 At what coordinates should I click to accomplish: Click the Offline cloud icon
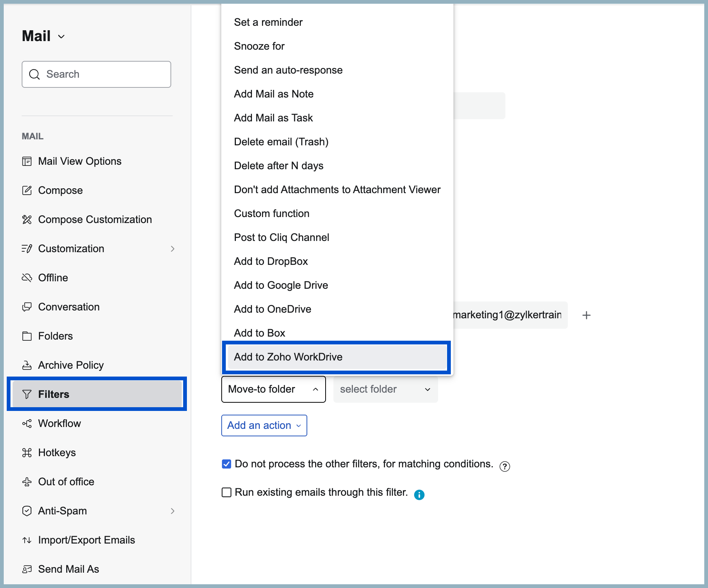27,278
